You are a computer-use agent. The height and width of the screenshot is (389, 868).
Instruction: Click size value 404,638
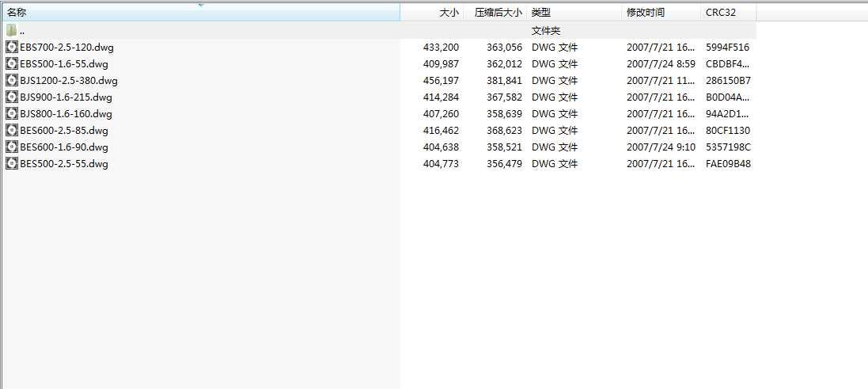coord(441,147)
